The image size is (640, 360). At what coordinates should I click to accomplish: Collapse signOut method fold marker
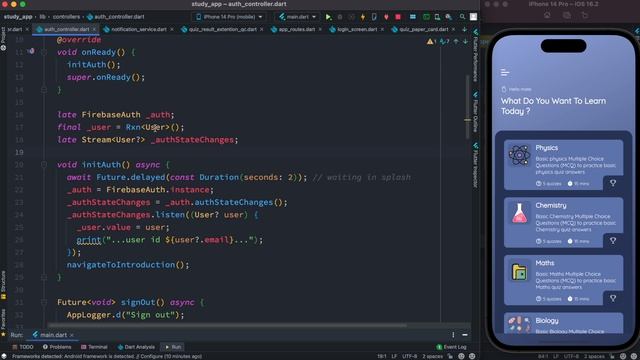tap(44, 302)
